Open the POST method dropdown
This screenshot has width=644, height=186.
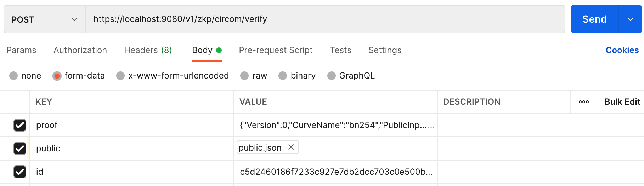(x=45, y=19)
